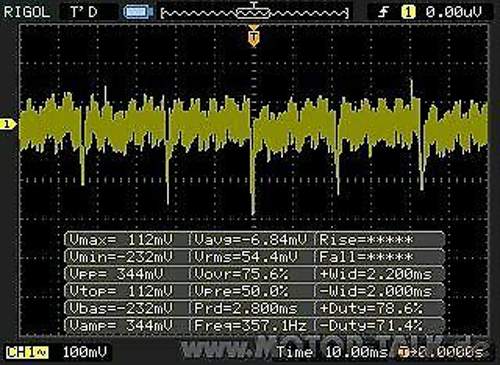The image size is (500, 365).
Task: Click the trigger offset 0.0000s readout
Action: [x=442, y=352]
